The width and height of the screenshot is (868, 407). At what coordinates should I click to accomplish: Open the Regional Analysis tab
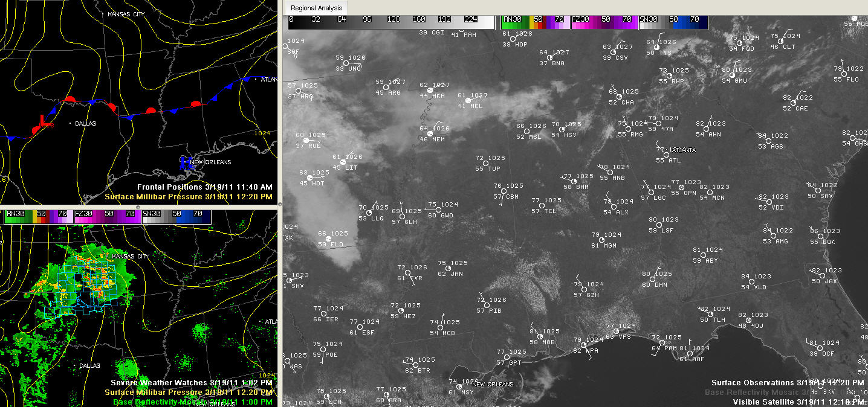coord(316,8)
